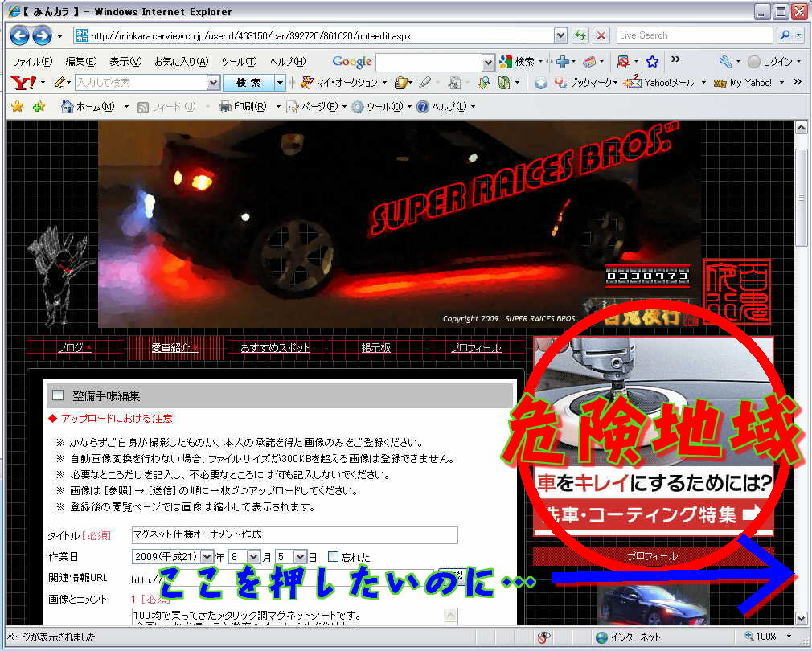The image size is (812, 651).
Task: Expand the Google search box dropdown
Action: tap(488, 63)
